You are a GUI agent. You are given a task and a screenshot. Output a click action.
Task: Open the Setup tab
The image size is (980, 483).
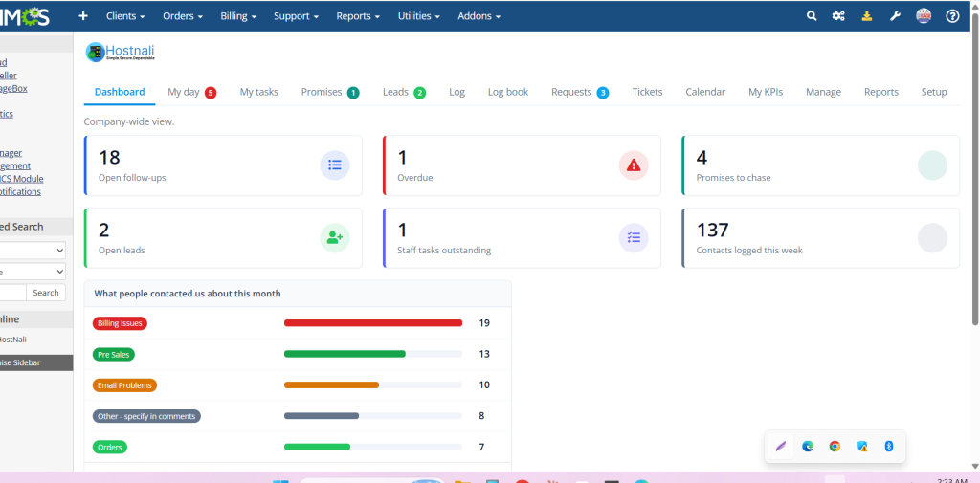point(934,92)
